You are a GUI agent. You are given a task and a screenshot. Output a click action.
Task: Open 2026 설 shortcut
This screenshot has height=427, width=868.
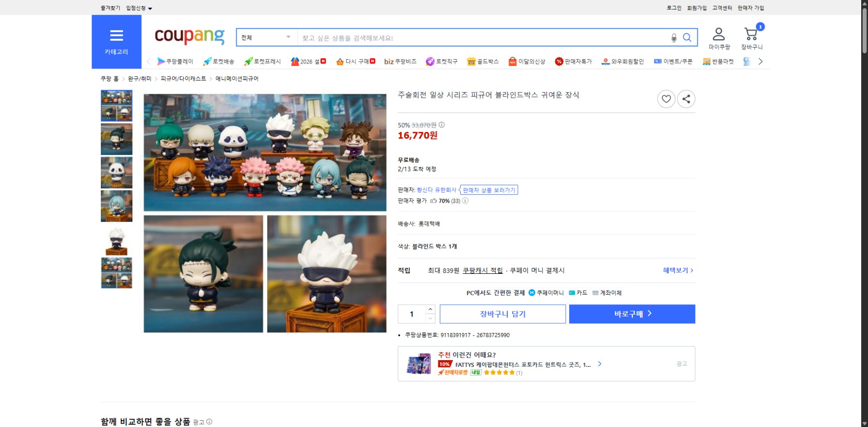tap(308, 62)
